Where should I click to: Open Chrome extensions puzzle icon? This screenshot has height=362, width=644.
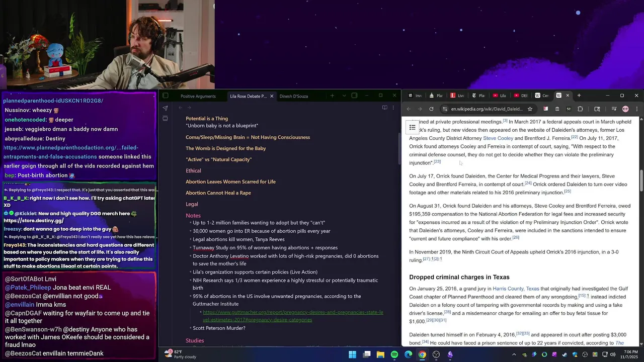[x=580, y=109]
